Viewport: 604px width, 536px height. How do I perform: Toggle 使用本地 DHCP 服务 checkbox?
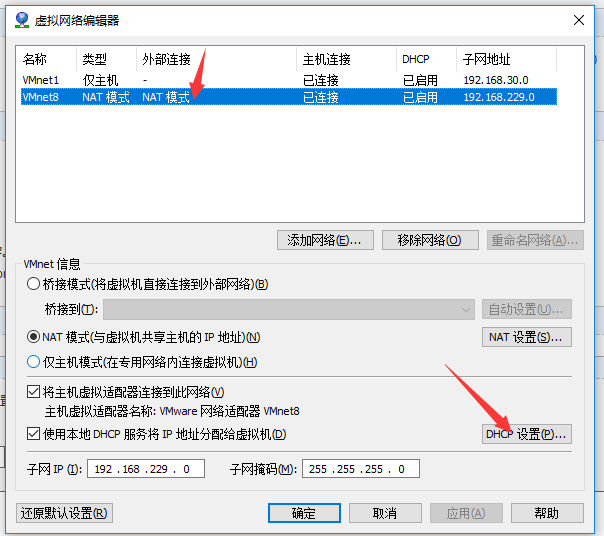tap(34, 434)
